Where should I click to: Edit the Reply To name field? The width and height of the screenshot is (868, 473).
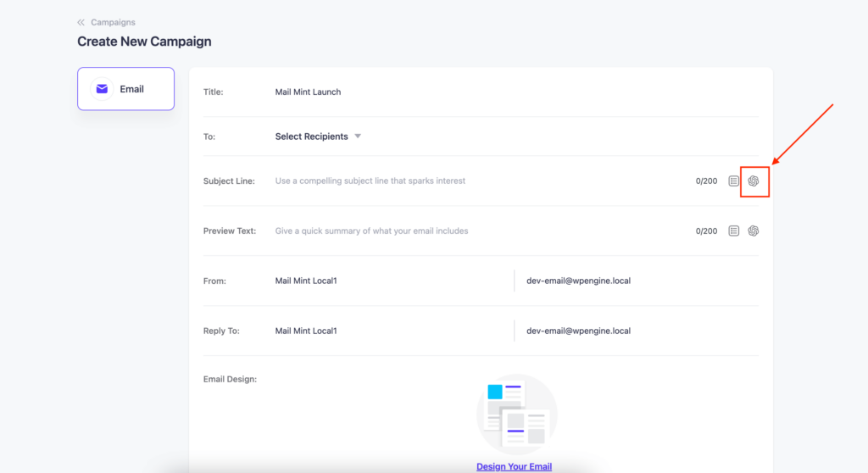pos(305,331)
